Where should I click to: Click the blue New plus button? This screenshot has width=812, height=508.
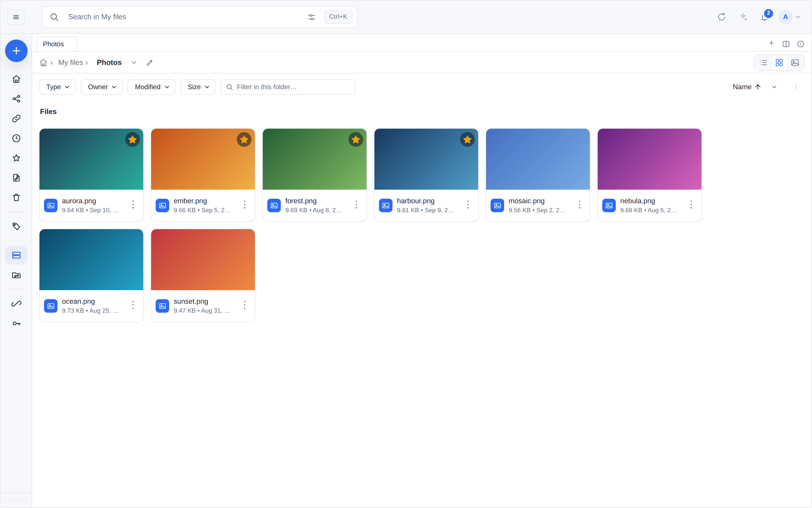tap(16, 51)
